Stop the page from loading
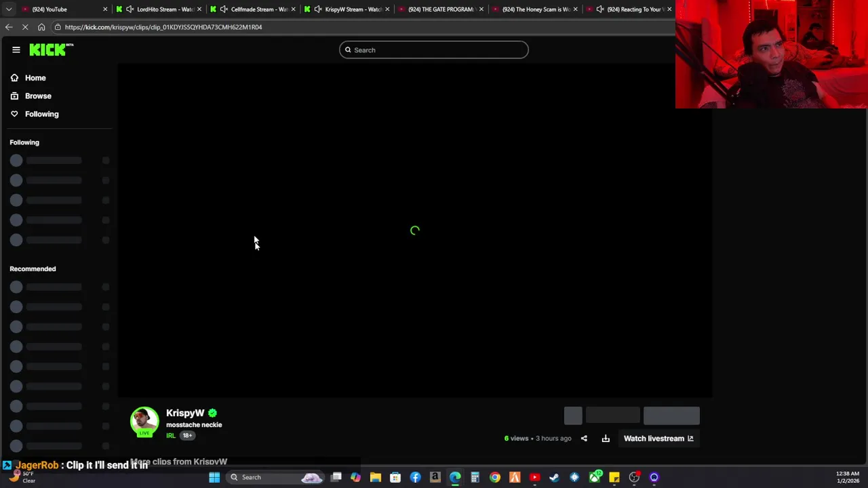This screenshot has height=488, width=868. pyautogui.click(x=25, y=27)
